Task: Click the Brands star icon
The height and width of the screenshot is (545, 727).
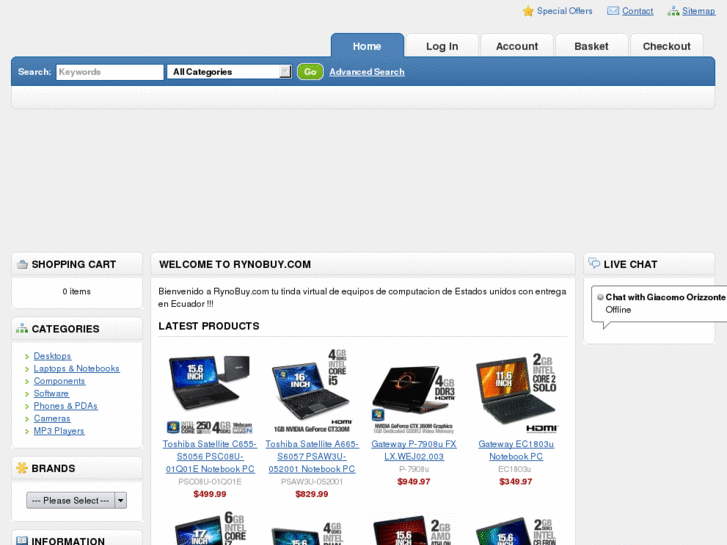Action: point(22,468)
